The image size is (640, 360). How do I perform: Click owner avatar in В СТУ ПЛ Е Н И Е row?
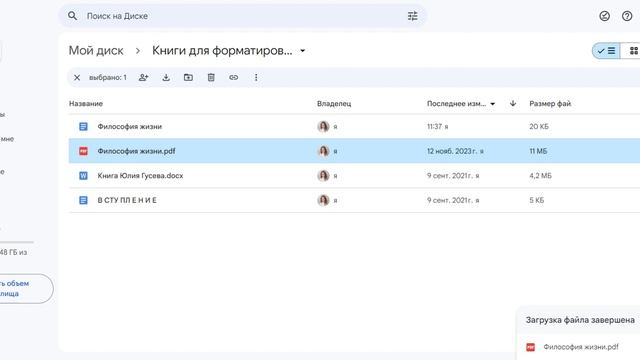[x=323, y=200]
